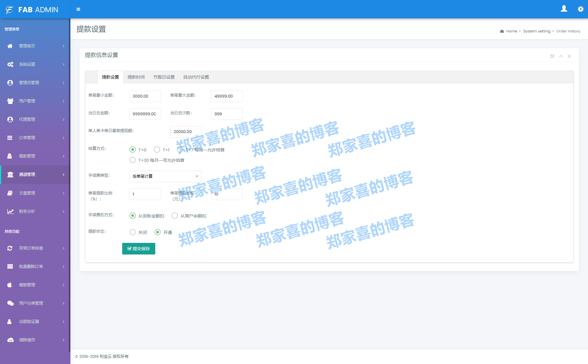Select the T+0 settlement radio
This screenshot has width=588, height=364.
133,150
